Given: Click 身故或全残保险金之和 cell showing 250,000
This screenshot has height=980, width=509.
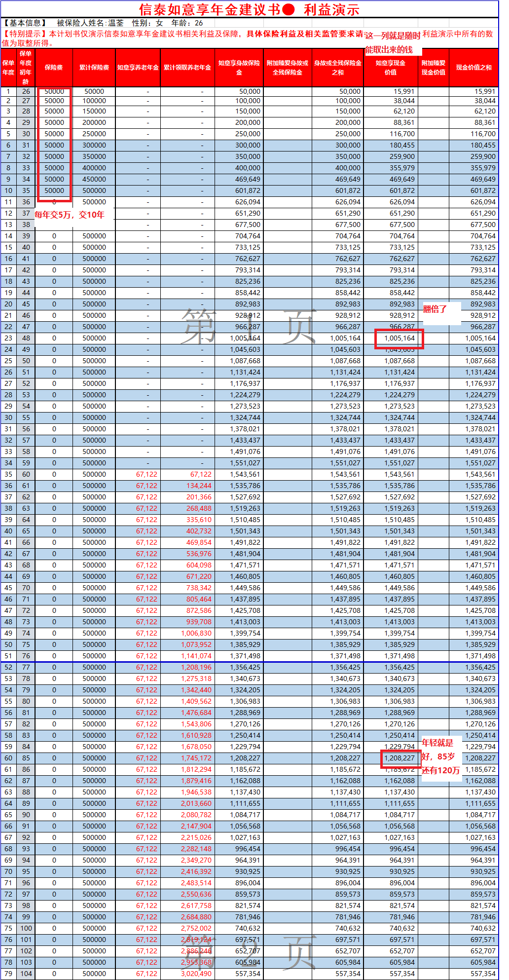Looking at the screenshot, I should coord(338,134).
